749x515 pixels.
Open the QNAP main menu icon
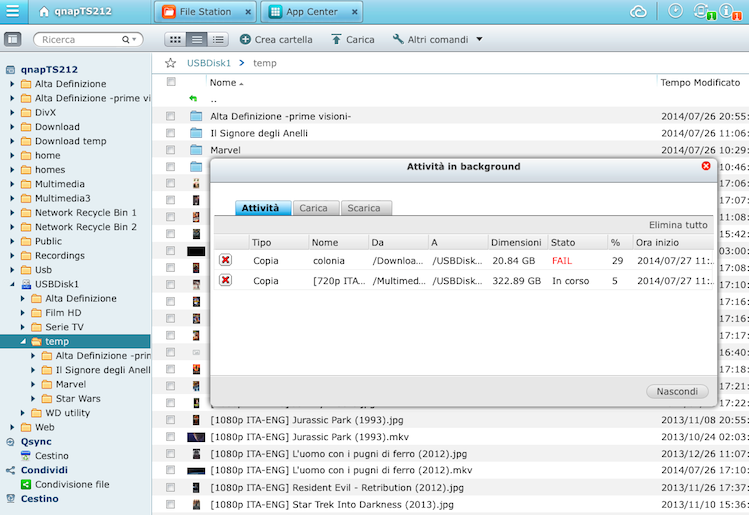[13, 12]
